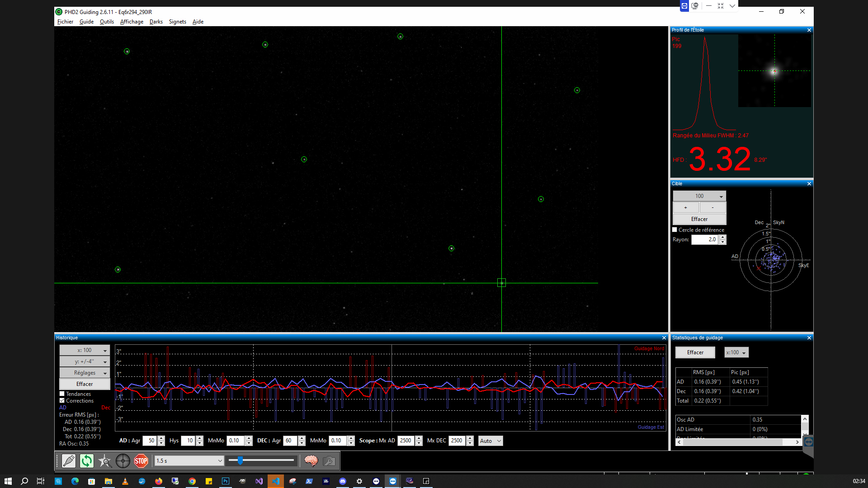This screenshot has width=868, height=488.
Task: Open the Aide menu
Action: 198,22
